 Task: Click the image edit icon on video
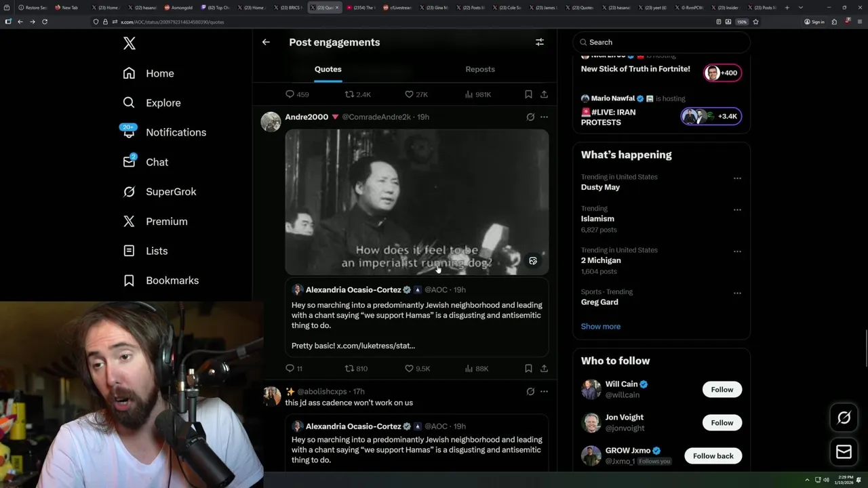(x=533, y=261)
